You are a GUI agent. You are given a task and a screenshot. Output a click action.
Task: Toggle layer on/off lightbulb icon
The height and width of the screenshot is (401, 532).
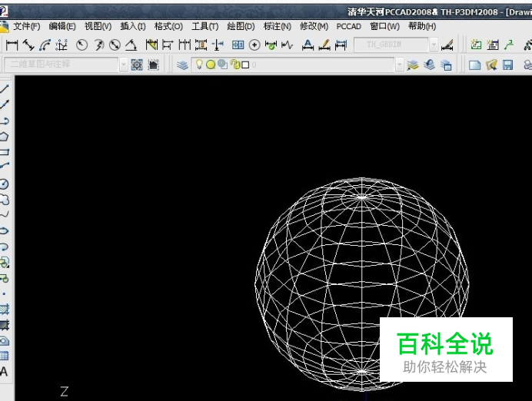click(x=198, y=65)
